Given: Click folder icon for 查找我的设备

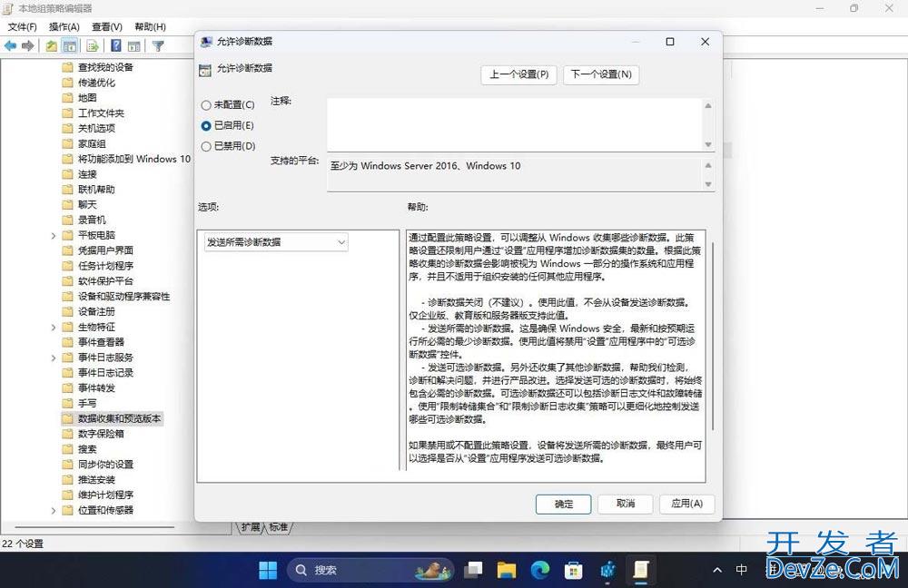Looking at the screenshot, I should point(68,67).
